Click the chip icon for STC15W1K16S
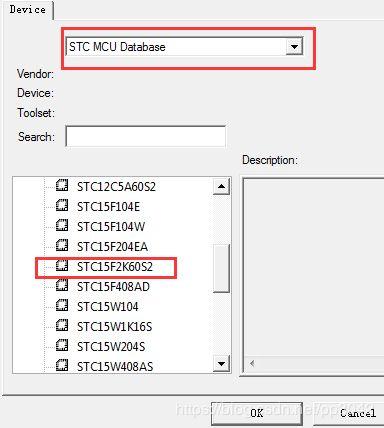Viewport: 384px width, 428px height. [x=62, y=325]
